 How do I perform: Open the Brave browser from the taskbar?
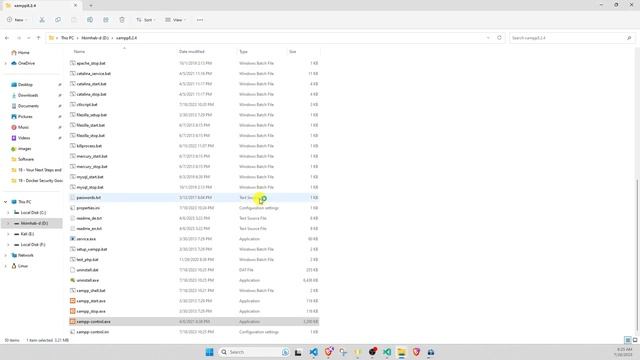coord(416,352)
